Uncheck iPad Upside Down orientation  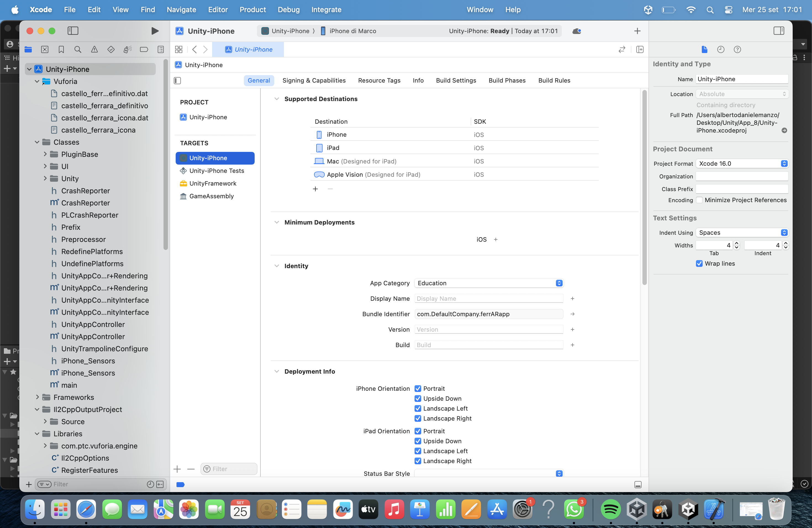[x=418, y=441]
